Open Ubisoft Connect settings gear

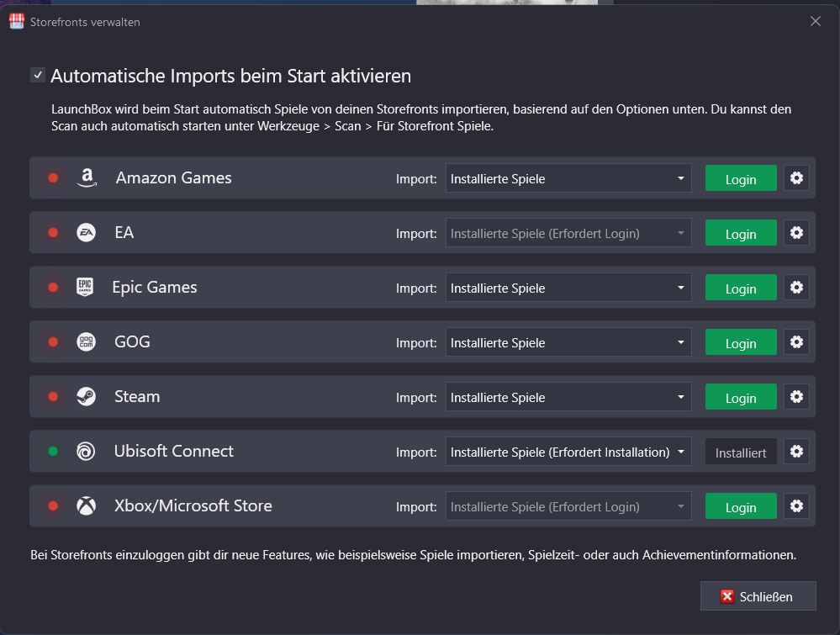point(796,452)
